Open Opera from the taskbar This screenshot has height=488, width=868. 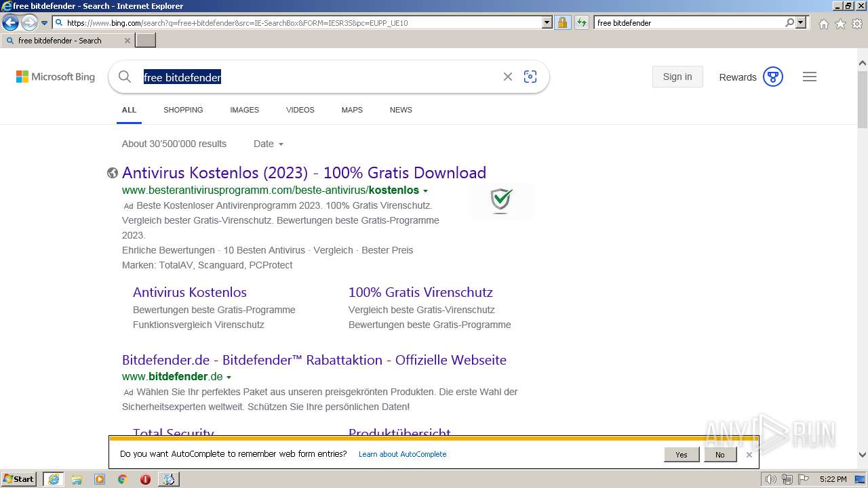[x=145, y=479]
